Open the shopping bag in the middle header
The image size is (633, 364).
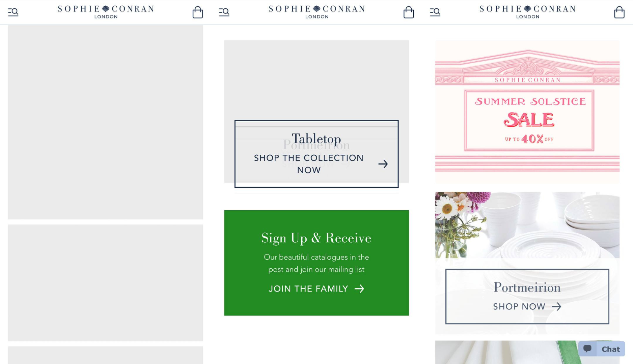(x=409, y=12)
